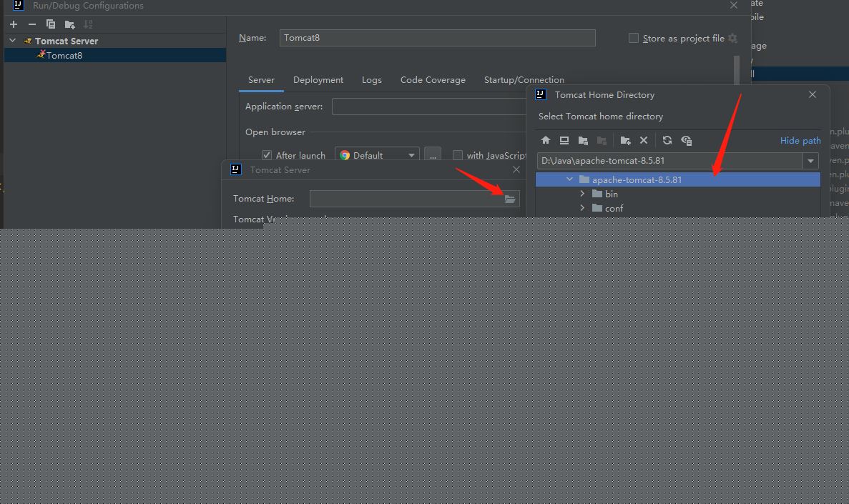Create new directory in file chooser
The height and width of the screenshot is (504, 849).
click(625, 140)
